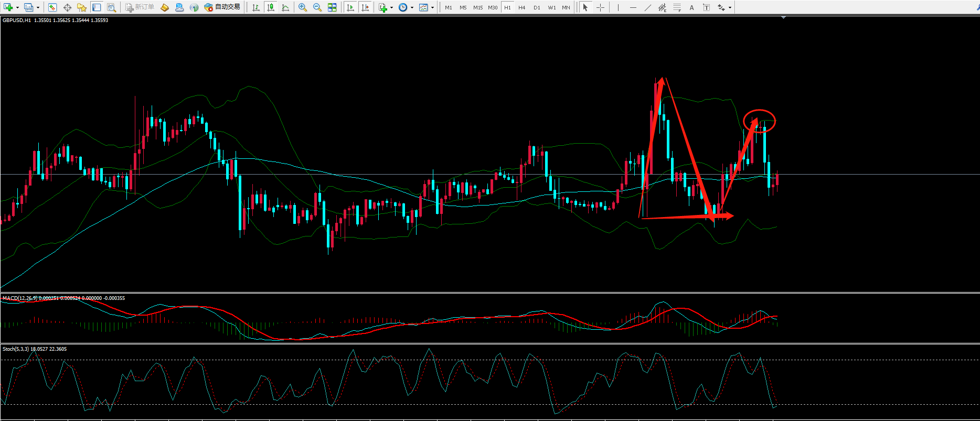The width and height of the screenshot is (980, 421).
Task: Switch to the D1 timeframe
Action: pyautogui.click(x=536, y=7)
